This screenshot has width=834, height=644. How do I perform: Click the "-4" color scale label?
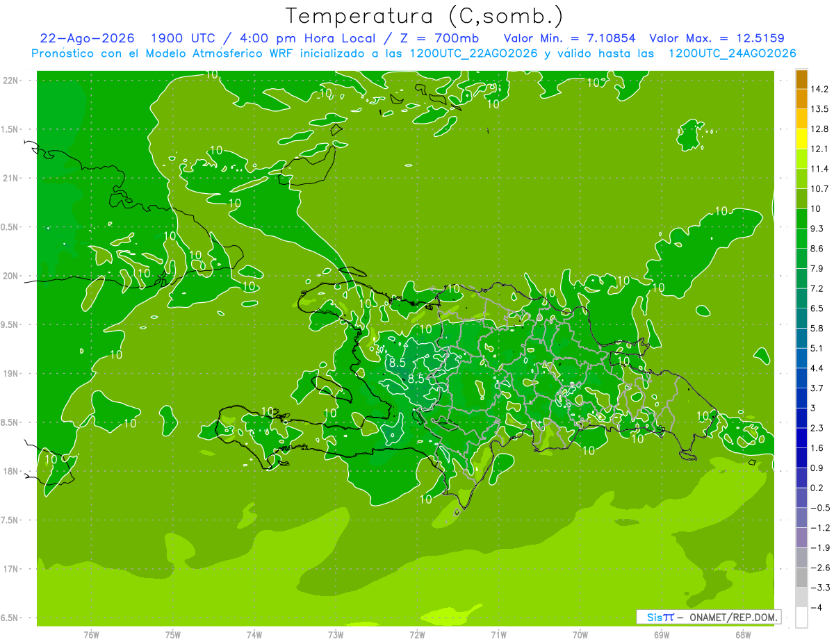[x=817, y=608]
